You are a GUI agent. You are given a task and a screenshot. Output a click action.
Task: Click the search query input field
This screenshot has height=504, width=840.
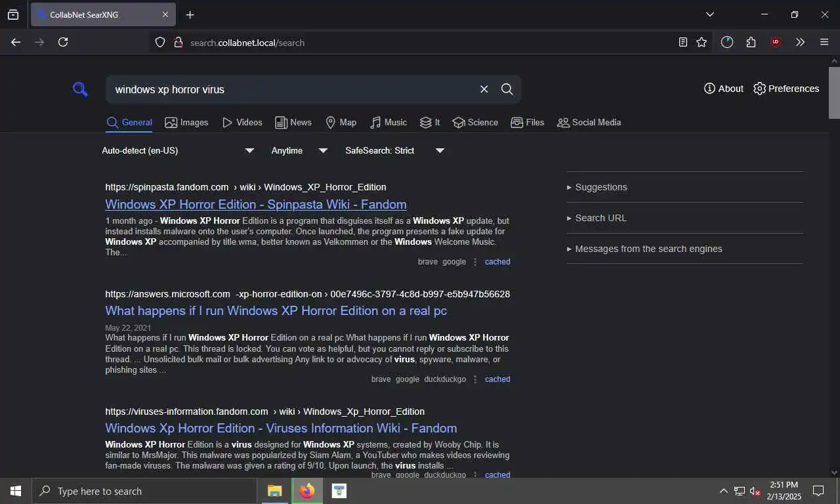click(292, 89)
